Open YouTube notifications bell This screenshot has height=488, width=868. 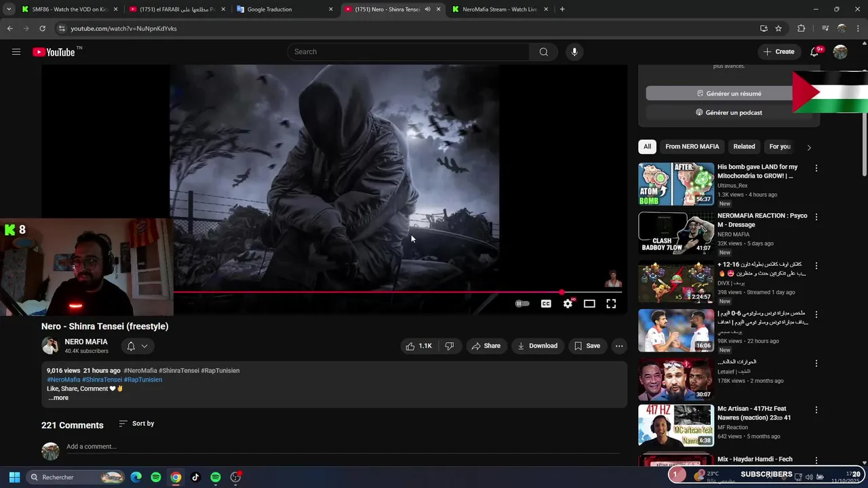[x=816, y=52]
